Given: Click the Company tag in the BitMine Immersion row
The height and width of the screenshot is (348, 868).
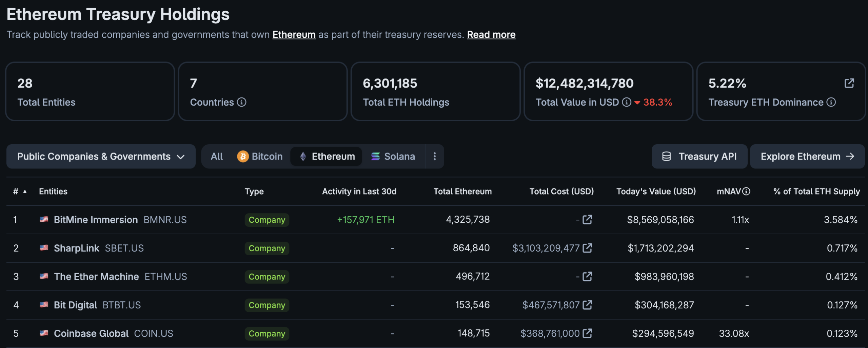Looking at the screenshot, I should [x=267, y=220].
